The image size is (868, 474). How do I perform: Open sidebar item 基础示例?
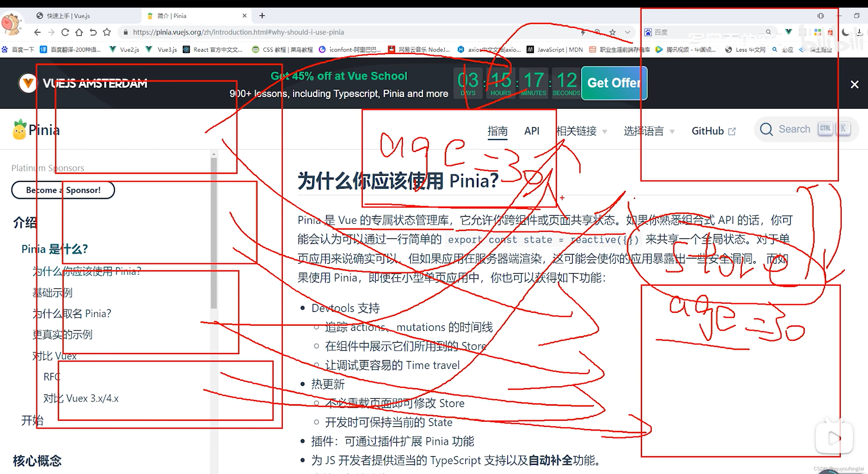pyautogui.click(x=52, y=293)
